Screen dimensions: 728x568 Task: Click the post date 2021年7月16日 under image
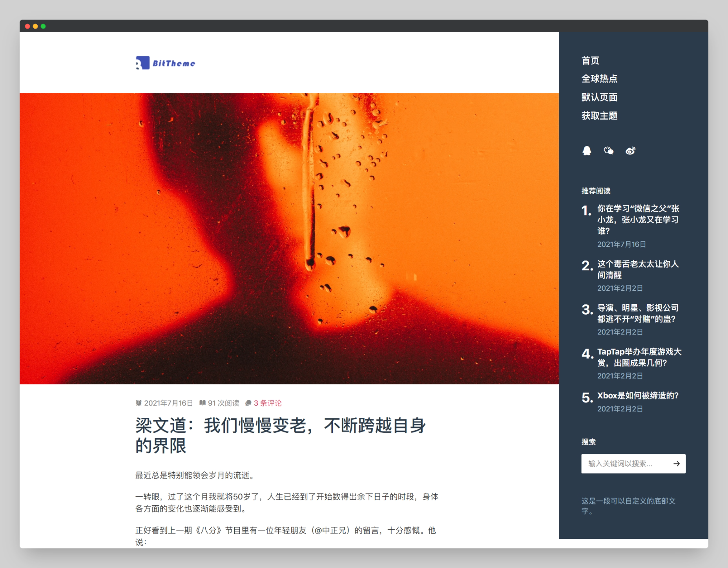click(168, 403)
